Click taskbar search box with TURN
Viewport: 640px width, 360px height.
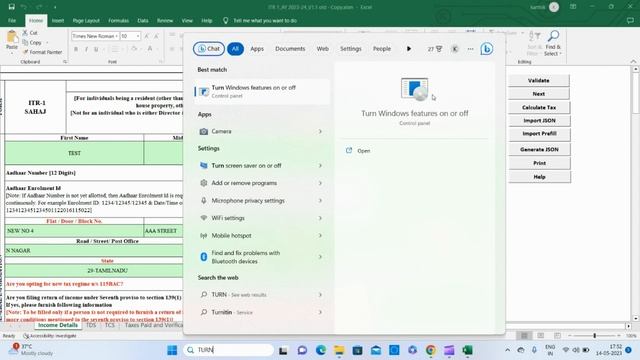tap(229, 350)
